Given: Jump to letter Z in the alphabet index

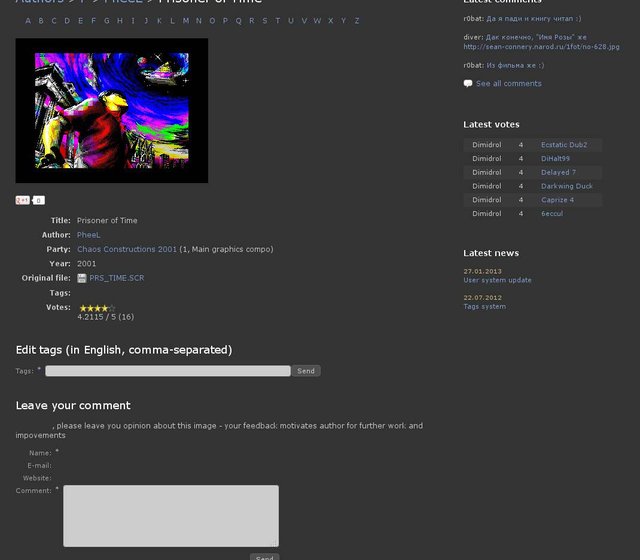Looking at the screenshot, I should pos(357,20).
